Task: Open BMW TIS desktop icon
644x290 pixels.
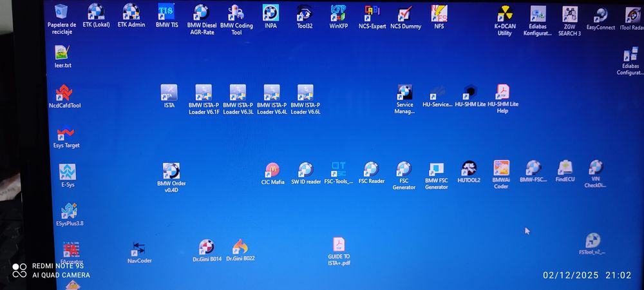Action: (x=167, y=16)
